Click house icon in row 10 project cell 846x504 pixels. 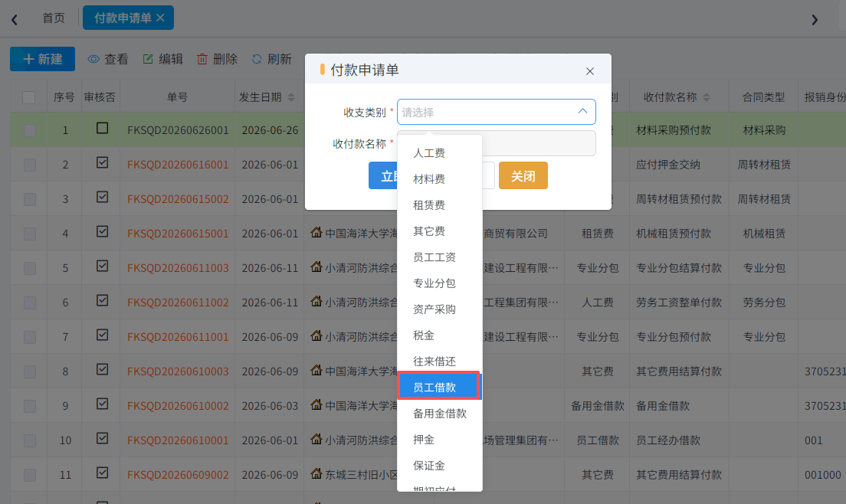(316, 440)
